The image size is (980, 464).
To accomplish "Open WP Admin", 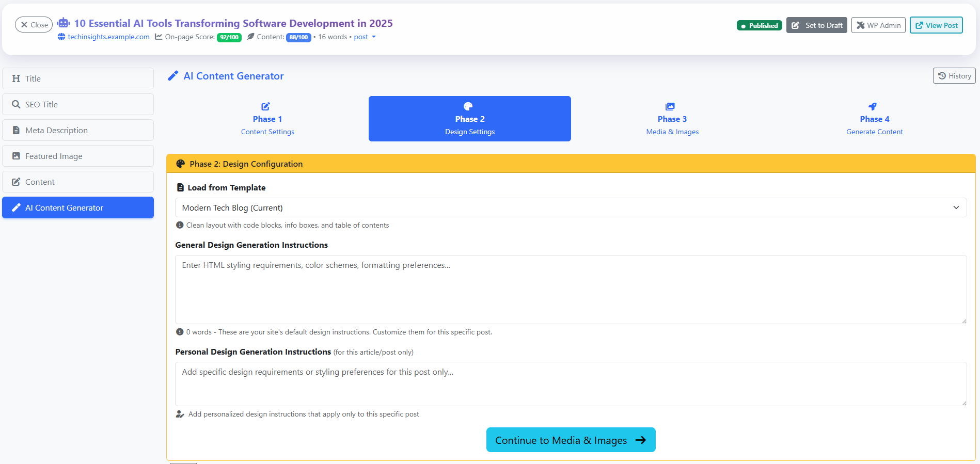I will [x=878, y=25].
